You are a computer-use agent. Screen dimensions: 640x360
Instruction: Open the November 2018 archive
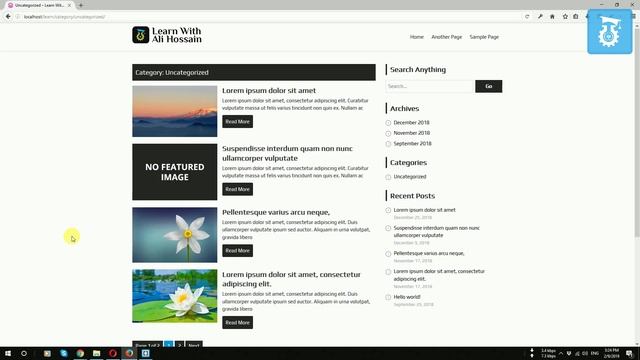411,133
